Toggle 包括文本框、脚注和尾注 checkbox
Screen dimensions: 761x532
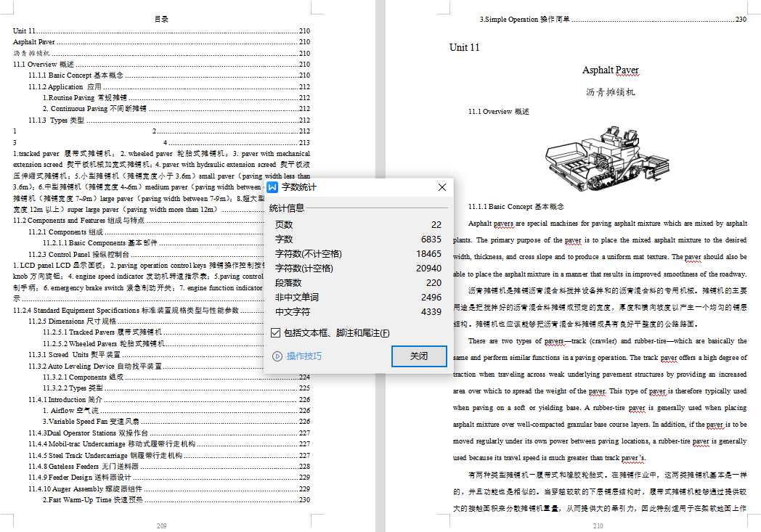pos(275,333)
